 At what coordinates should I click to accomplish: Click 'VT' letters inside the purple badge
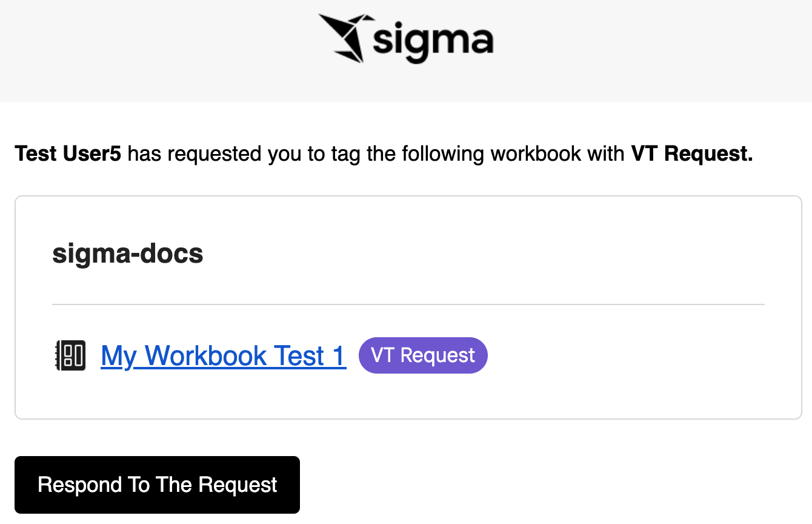point(382,355)
